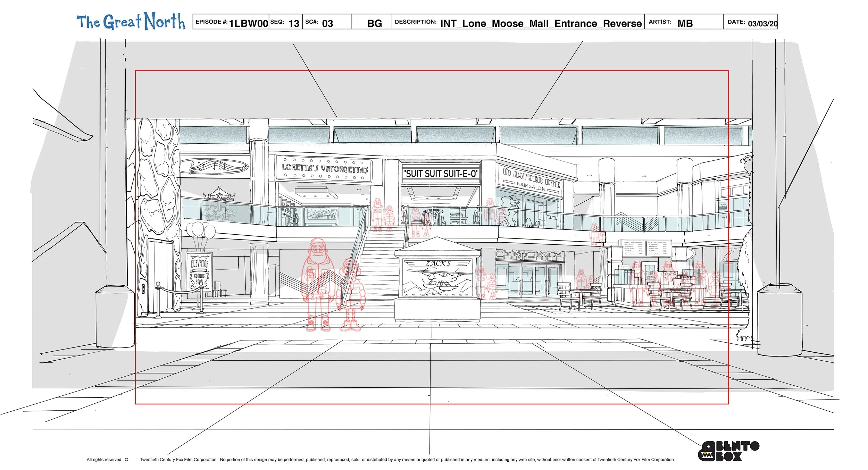868x470 pixels.
Task: Click the Elevator Coming Soon sign
Action: pyautogui.click(x=199, y=272)
